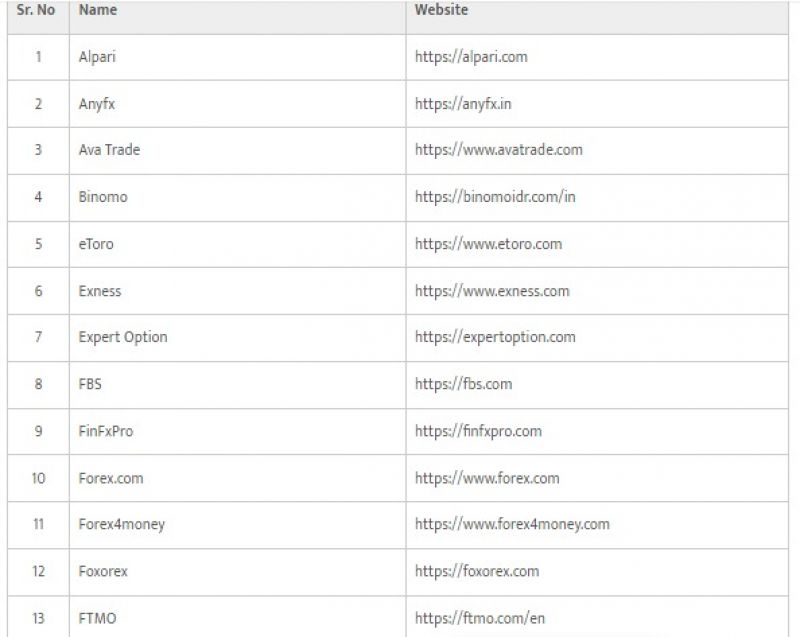Click the Forex4money name cell
The height and width of the screenshot is (637, 800).
coord(122,524)
